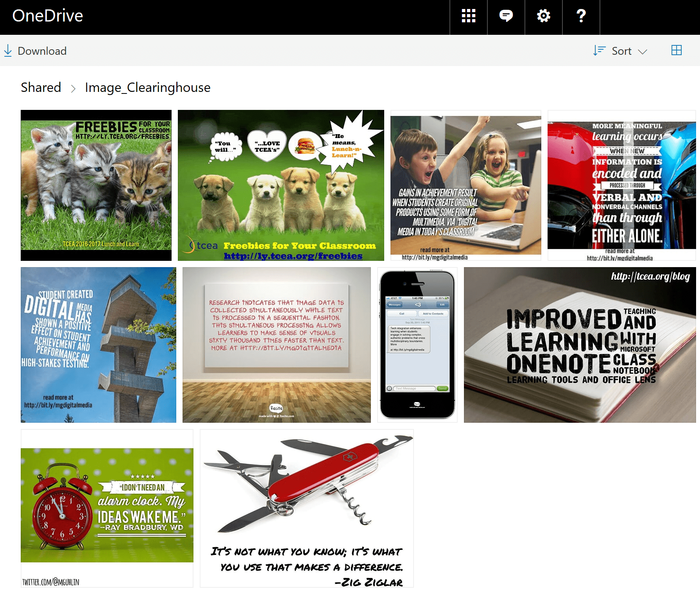Open the red alarm clock thumbnail
700x596 pixels.
[107, 508]
